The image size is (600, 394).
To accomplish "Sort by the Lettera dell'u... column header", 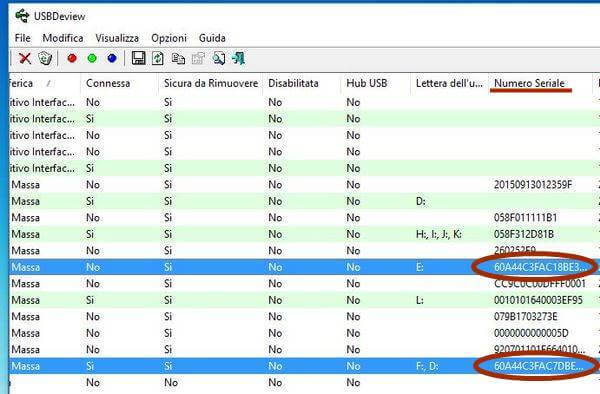I will [449, 83].
